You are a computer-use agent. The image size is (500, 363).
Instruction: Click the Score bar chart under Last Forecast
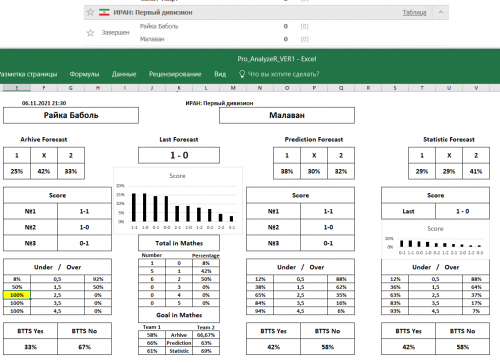(x=178, y=201)
